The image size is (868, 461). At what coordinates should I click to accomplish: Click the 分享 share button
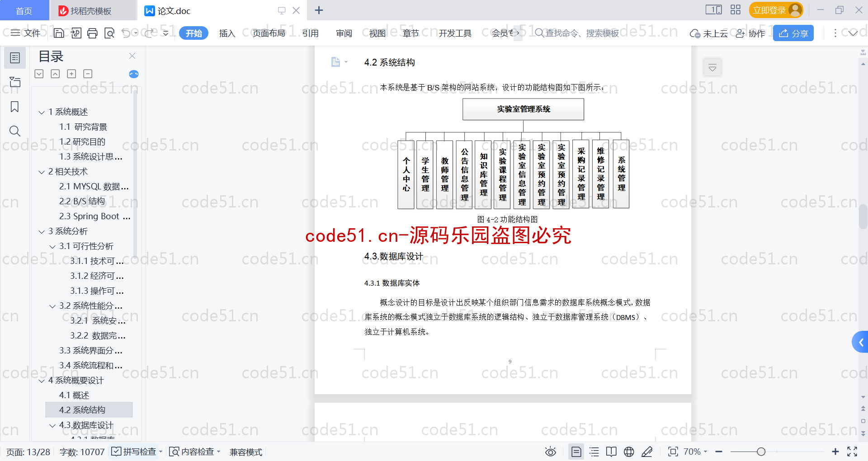point(793,33)
